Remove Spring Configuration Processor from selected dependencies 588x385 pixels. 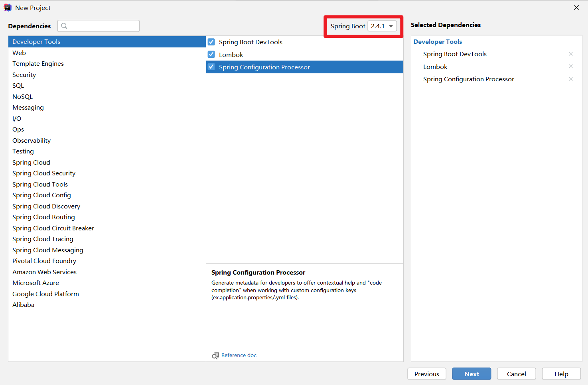point(571,79)
